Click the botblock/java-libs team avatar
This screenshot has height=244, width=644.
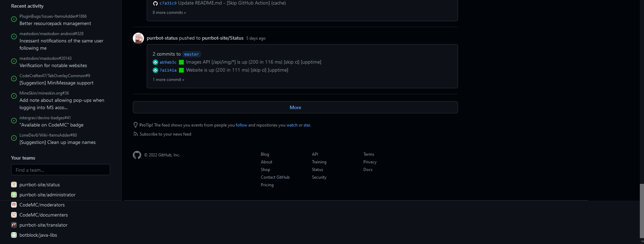click(x=14, y=235)
